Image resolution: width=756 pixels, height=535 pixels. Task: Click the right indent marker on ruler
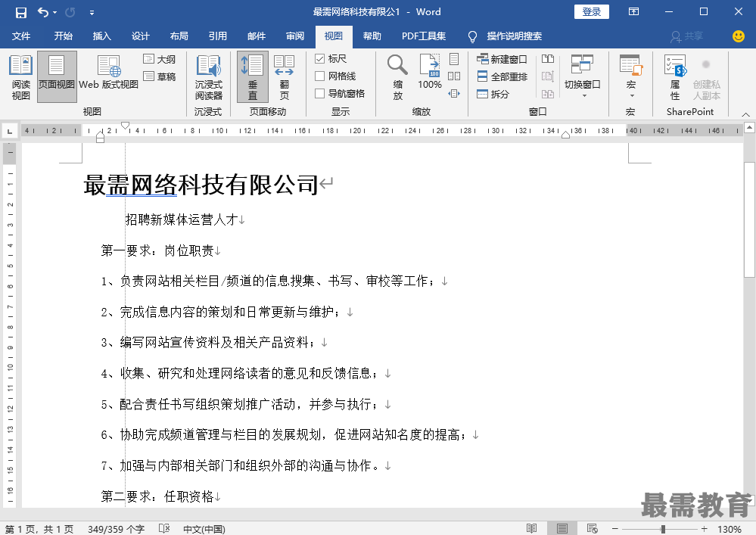pos(565,135)
